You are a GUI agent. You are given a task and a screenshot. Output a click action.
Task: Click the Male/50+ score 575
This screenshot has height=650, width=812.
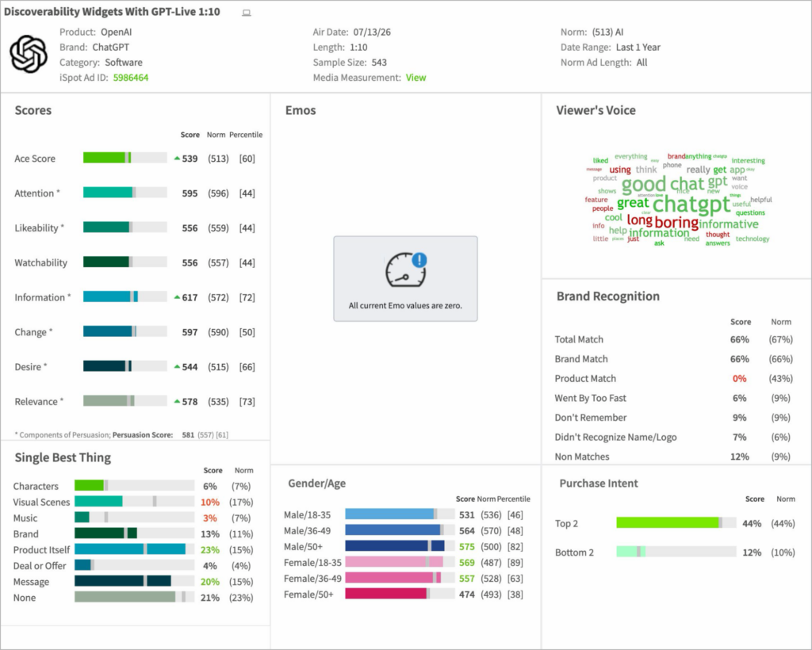pyautogui.click(x=466, y=546)
